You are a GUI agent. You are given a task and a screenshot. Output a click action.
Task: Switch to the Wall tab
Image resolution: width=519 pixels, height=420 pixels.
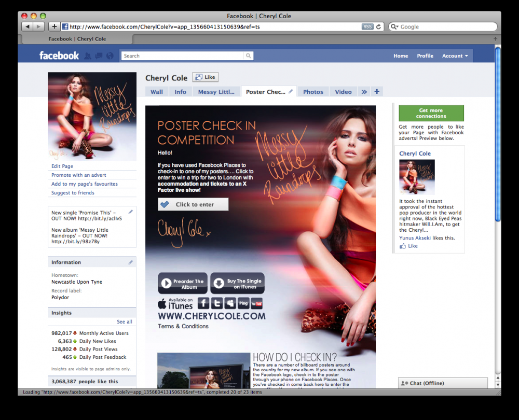(x=157, y=92)
